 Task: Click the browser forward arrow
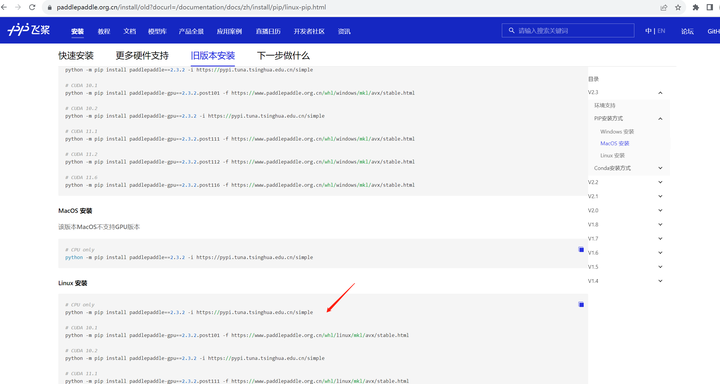(x=18, y=7)
